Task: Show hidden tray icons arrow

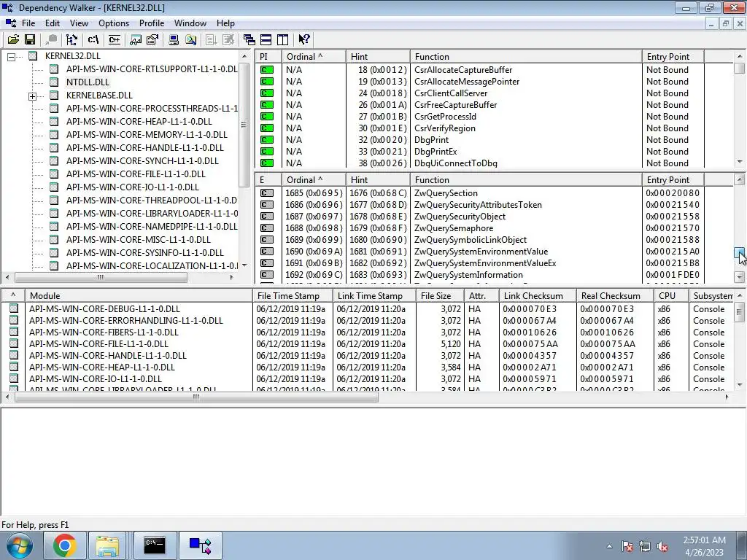Action: 609,546
